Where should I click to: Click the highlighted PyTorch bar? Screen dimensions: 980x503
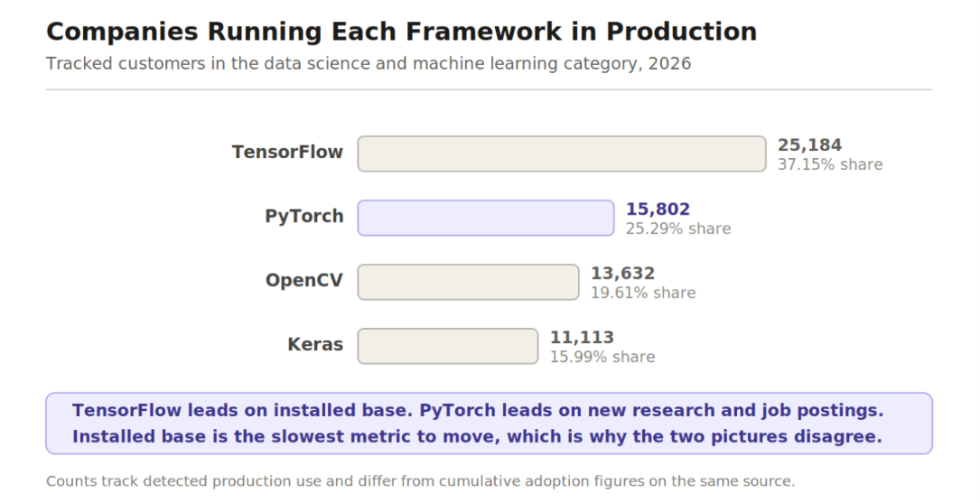pyautogui.click(x=486, y=218)
